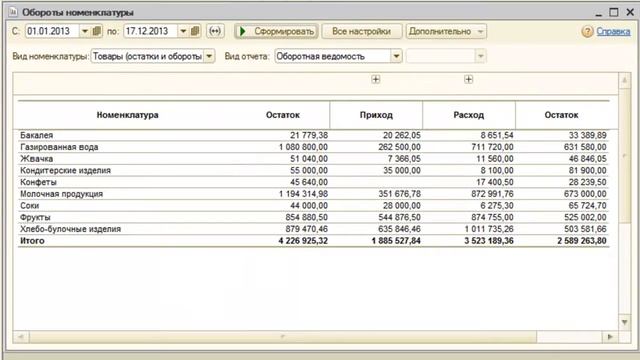Screen dimensions: 640x360
Task: Click the horizontal scrollbar thumb
Action: coord(282,337)
